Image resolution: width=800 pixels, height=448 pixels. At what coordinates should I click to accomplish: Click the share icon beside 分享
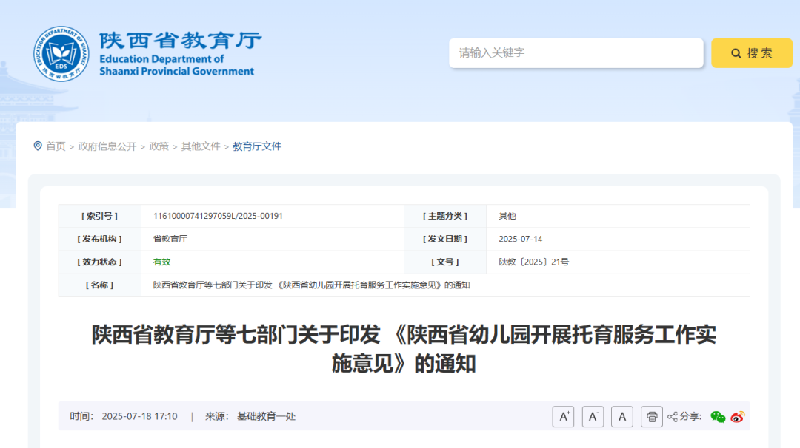[x=672, y=417]
